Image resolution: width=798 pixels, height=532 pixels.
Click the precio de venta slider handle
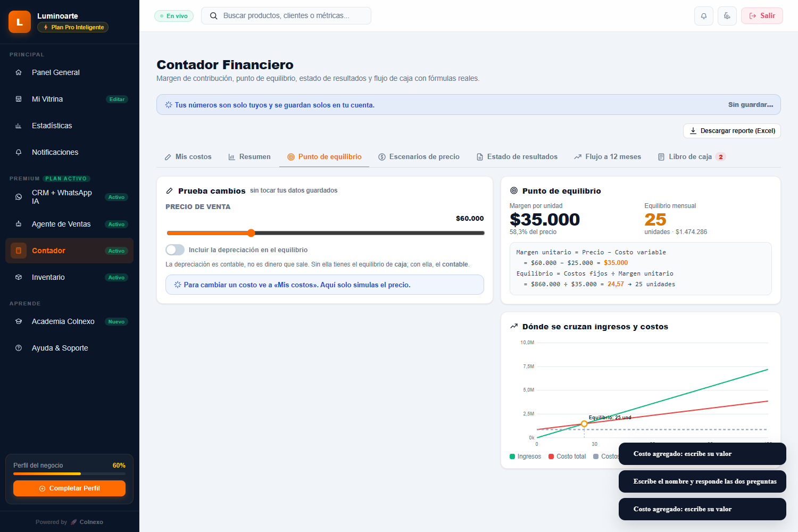(251, 233)
